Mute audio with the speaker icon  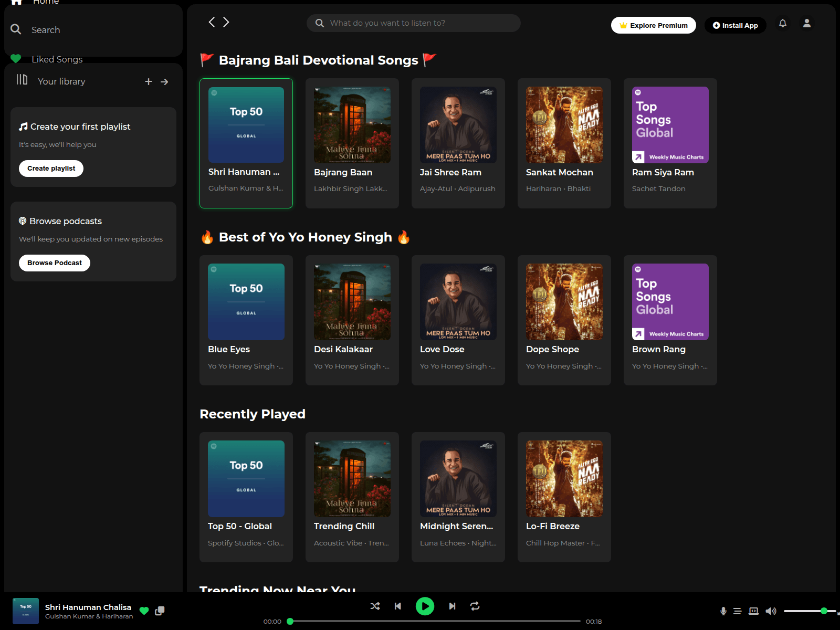click(x=771, y=611)
